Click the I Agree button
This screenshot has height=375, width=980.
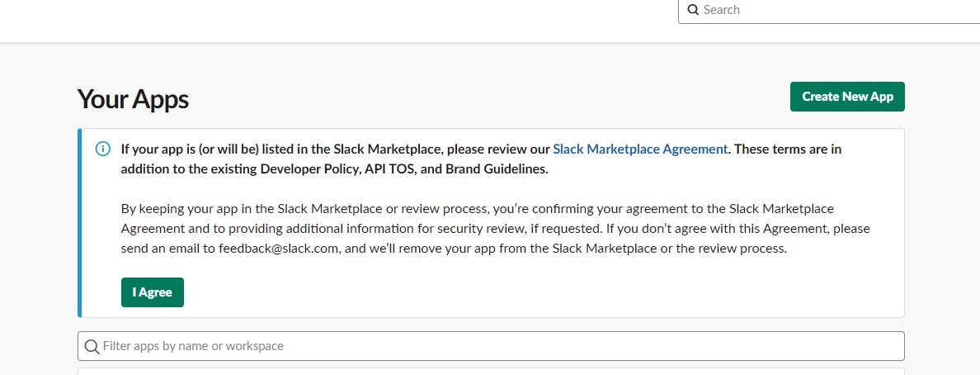153,292
